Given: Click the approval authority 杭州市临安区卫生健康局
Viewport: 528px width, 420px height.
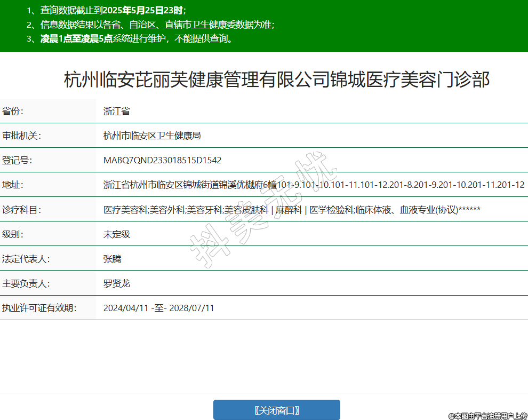Looking at the screenshot, I should (152, 136).
